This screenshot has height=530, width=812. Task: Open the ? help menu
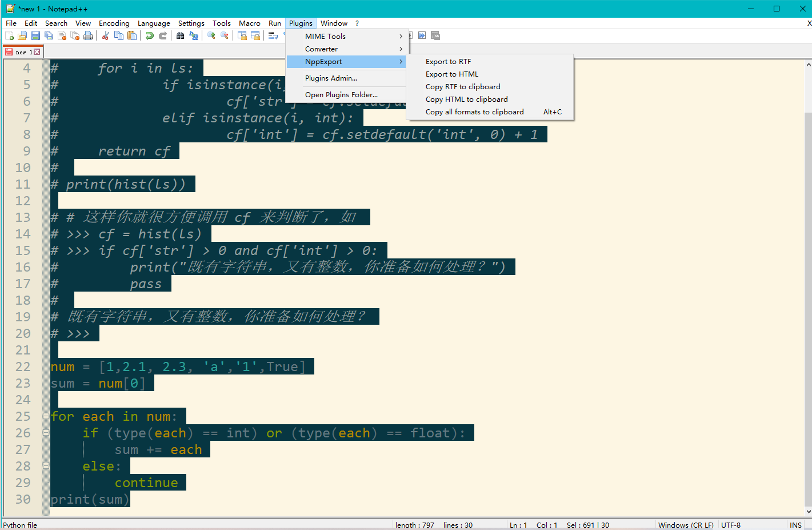(357, 23)
